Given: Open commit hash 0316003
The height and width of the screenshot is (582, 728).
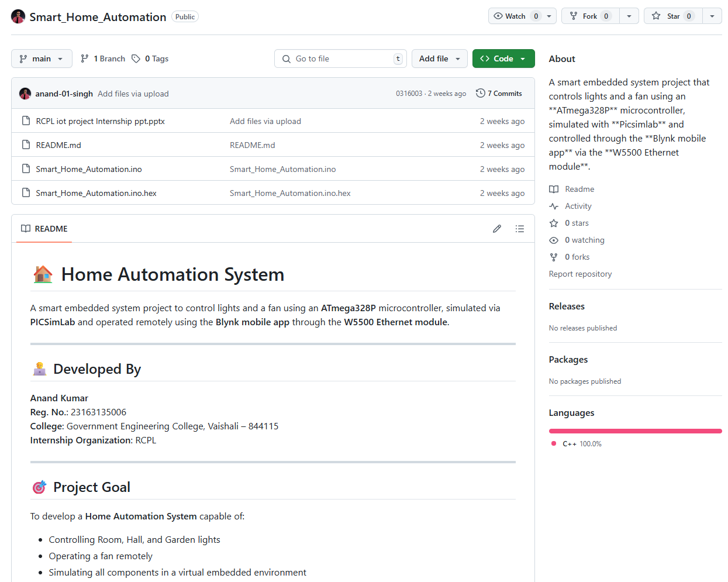Looking at the screenshot, I should (x=409, y=94).
